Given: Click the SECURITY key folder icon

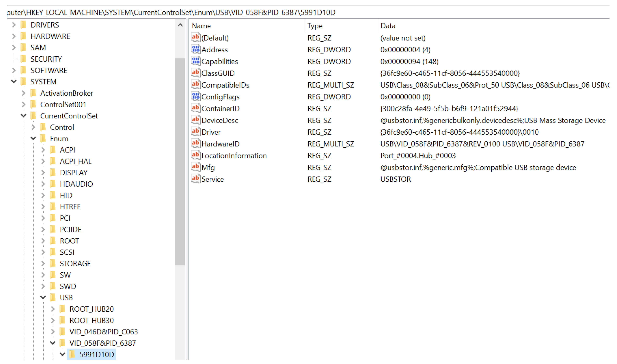Looking at the screenshot, I should coord(24,59).
